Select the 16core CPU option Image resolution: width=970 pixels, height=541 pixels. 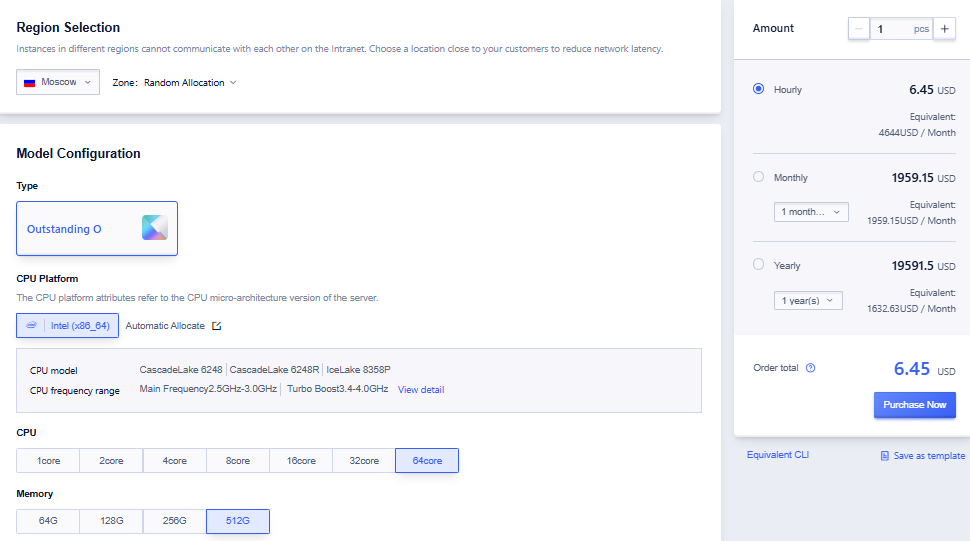click(x=301, y=461)
